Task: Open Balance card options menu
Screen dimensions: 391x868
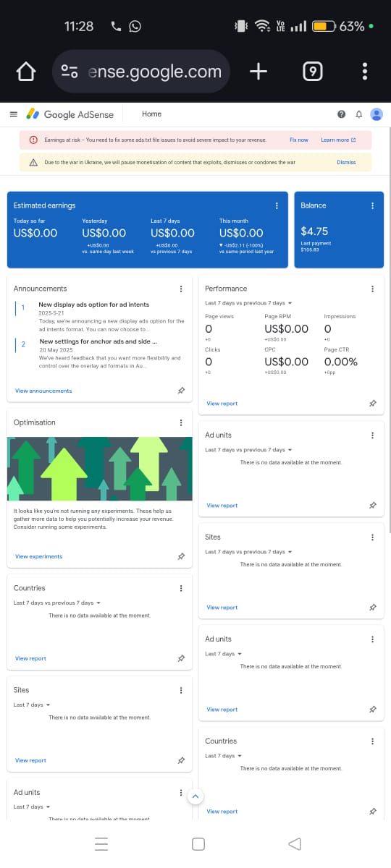Action: coord(372,205)
